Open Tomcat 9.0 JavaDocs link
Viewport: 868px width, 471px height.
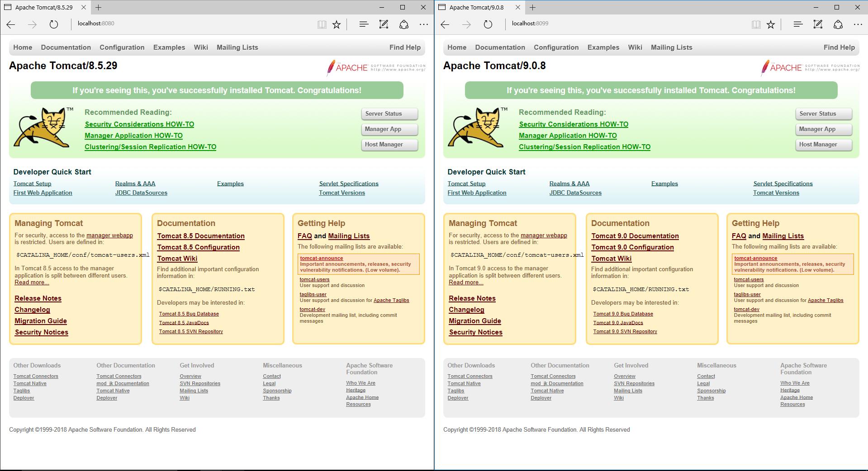[618, 323]
